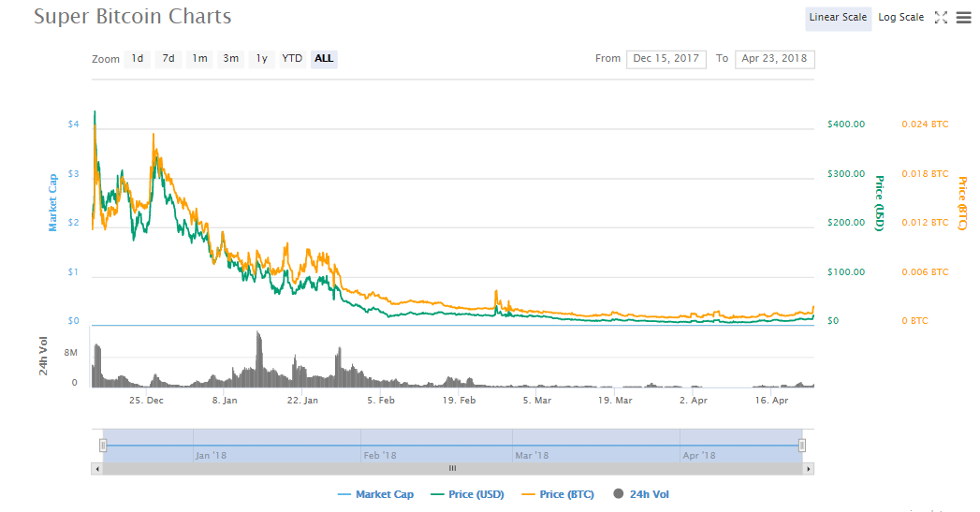Image resolution: width=980 pixels, height=512 pixels.
Task: Select the 1m zoom option
Action: 199,59
